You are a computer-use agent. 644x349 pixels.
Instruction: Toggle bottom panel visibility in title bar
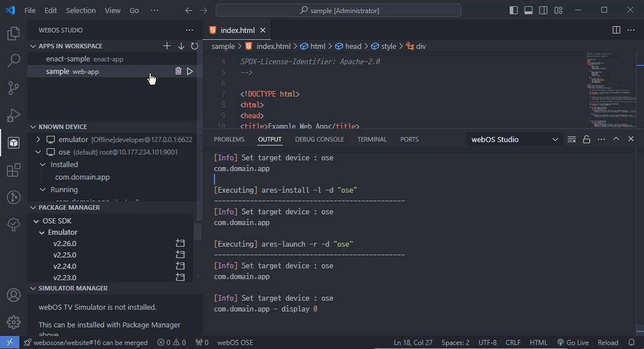pyautogui.click(x=529, y=10)
